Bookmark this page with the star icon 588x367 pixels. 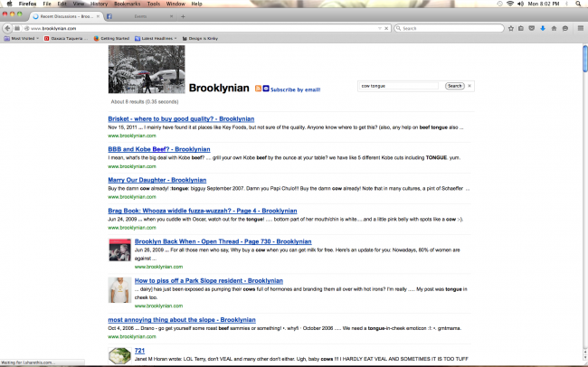(510, 29)
